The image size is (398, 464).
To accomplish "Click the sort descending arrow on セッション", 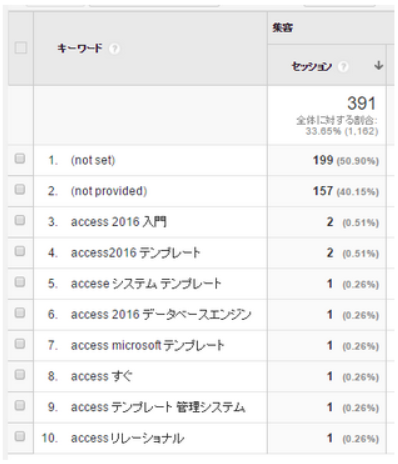I will pyautogui.click(x=378, y=65).
